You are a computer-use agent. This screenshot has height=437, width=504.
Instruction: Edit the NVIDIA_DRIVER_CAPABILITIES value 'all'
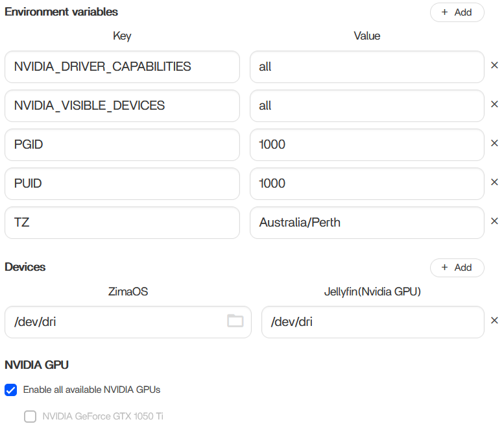tap(366, 67)
